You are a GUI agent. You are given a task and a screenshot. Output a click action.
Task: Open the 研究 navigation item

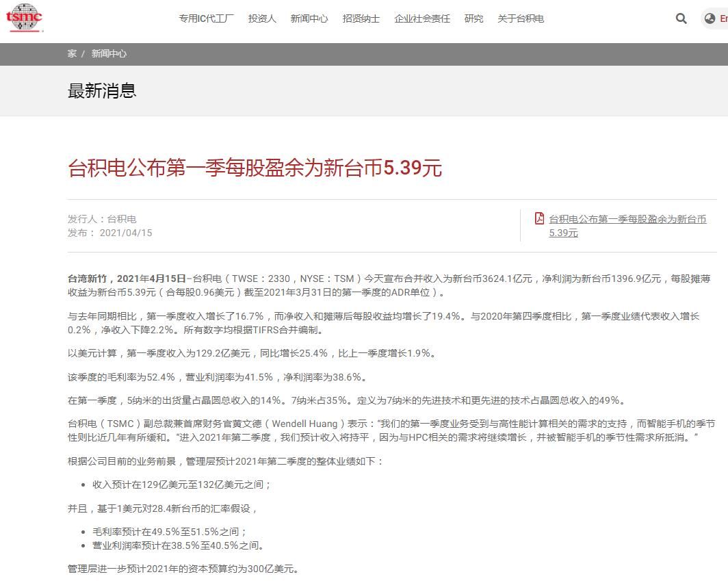(473, 18)
